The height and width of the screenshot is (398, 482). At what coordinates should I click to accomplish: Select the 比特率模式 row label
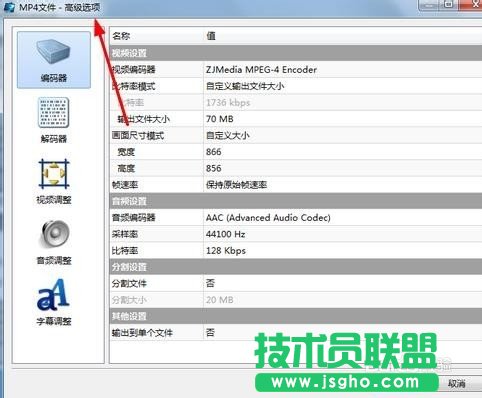tap(133, 86)
